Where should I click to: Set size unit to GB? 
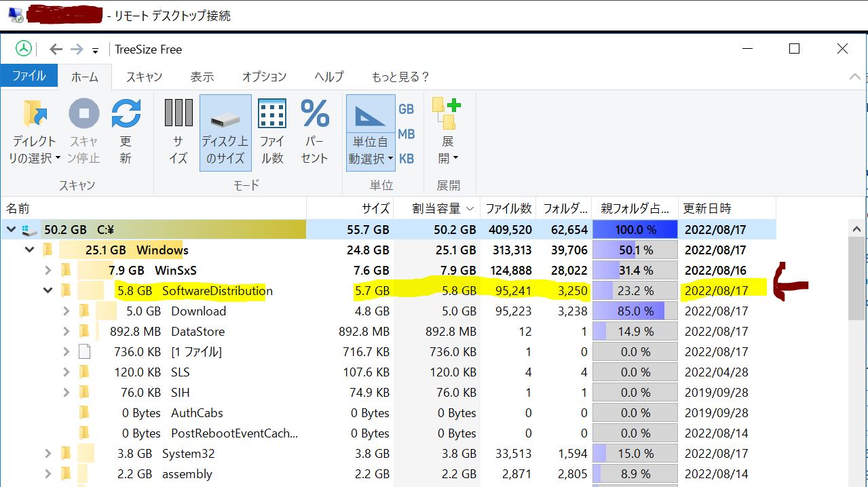tap(406, 109)
